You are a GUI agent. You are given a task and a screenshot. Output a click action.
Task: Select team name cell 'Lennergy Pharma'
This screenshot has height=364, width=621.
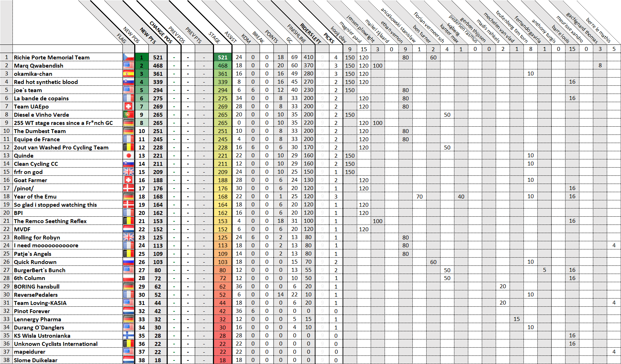[x=68, y=319]
